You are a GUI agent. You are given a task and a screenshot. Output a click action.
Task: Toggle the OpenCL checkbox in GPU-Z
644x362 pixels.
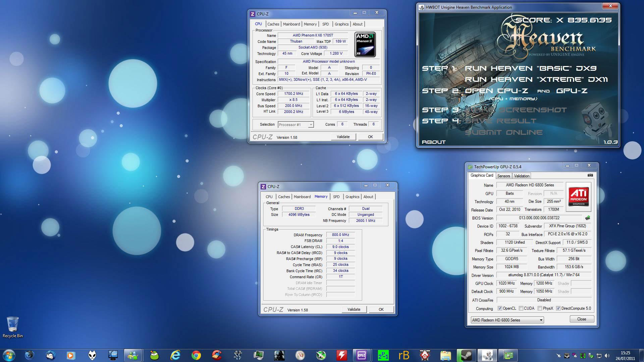tap(500, 308)
